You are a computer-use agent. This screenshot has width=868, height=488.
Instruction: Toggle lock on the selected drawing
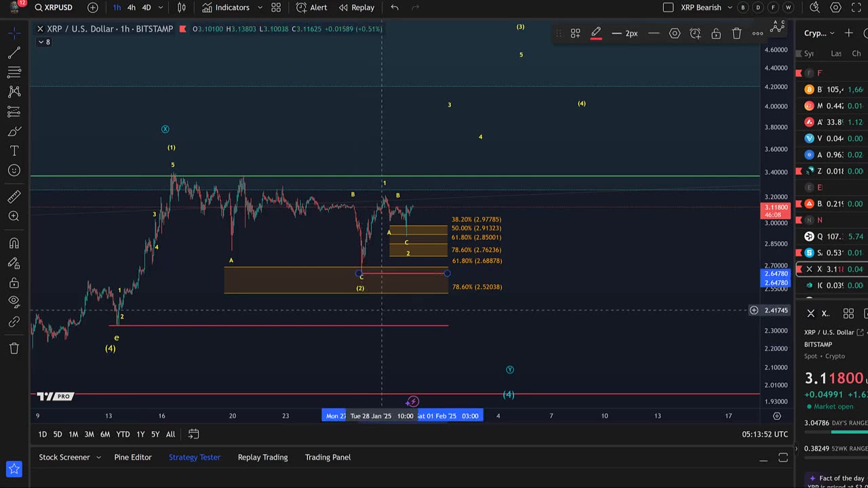click(716, 33)
